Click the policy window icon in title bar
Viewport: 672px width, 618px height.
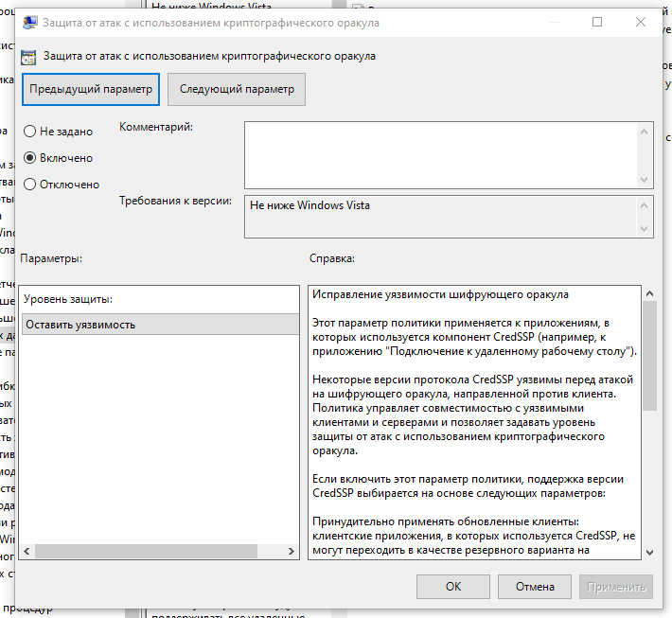29,22
